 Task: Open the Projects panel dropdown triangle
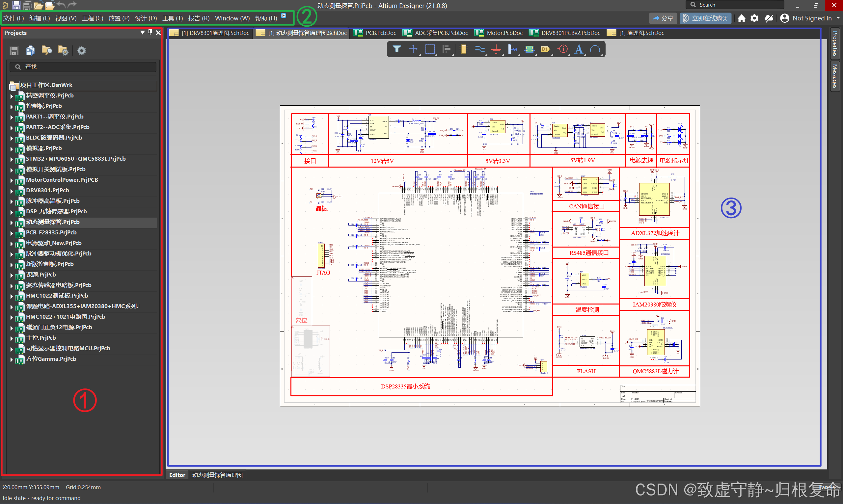(142, 33)
